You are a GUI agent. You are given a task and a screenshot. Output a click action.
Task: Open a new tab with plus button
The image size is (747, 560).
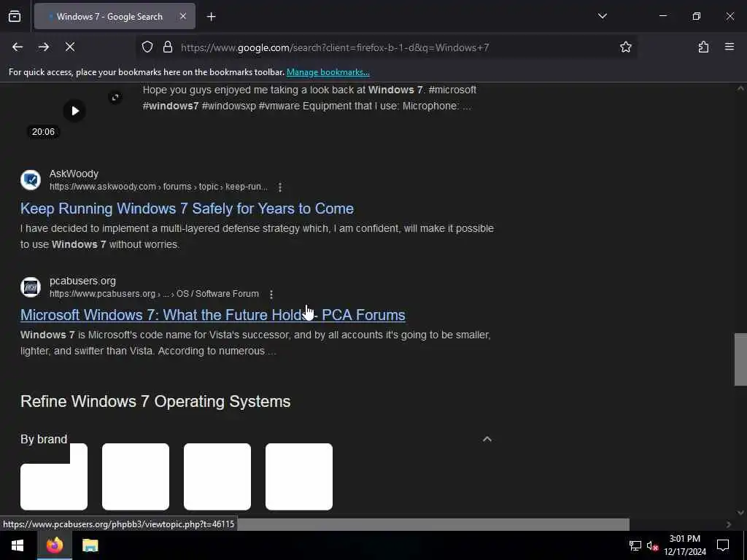click(211, 17)
